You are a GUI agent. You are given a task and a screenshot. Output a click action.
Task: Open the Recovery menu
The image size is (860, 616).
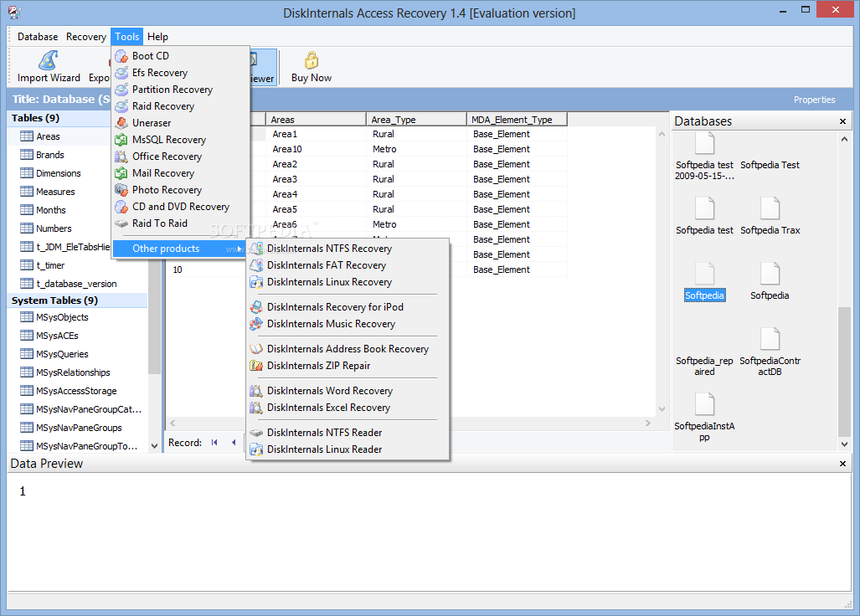point(86,37)
